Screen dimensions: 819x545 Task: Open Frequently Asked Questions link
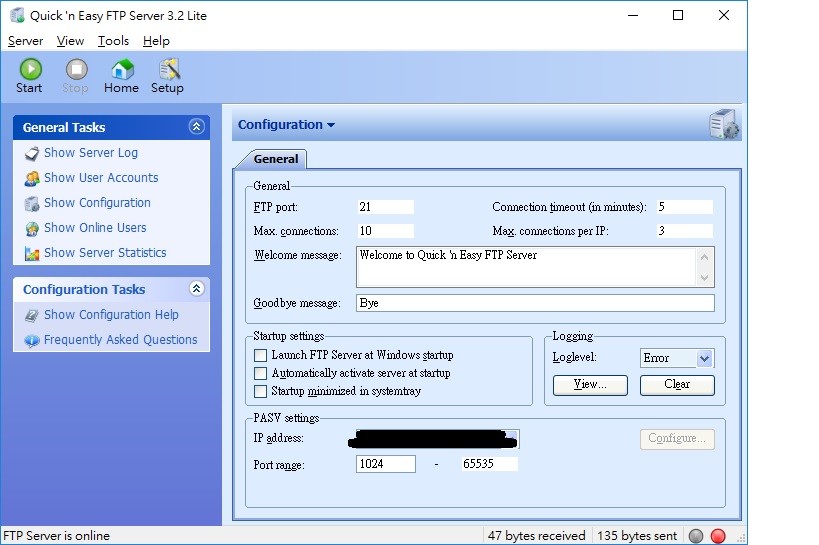(x=121, y=340)
